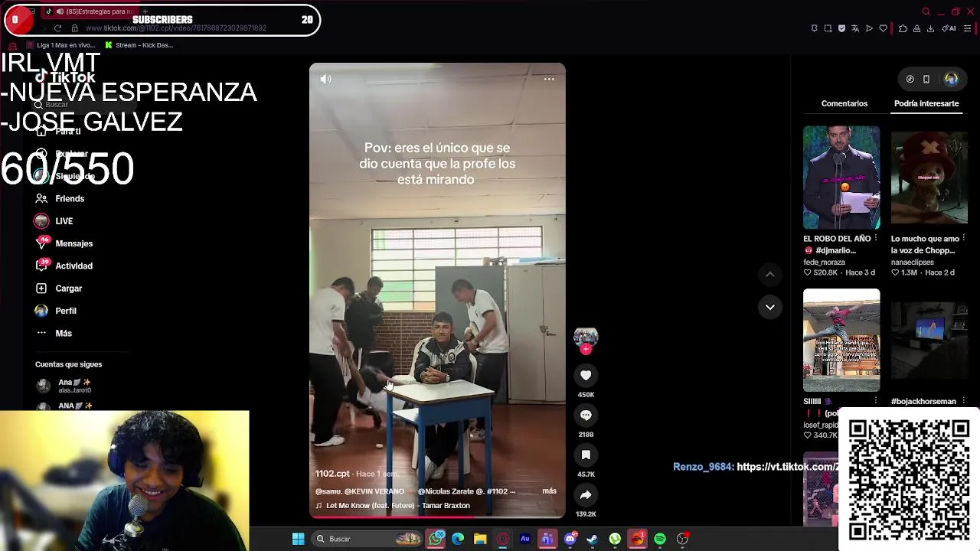Open the Windows Start menu
The image size is (980, 551).
tap(299, 539)
